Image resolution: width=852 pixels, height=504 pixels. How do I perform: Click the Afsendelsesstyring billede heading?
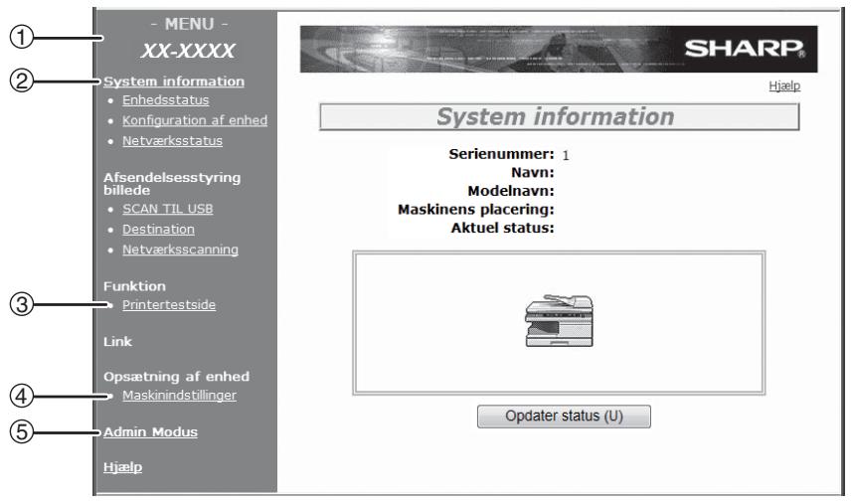(x=172, y=184)
